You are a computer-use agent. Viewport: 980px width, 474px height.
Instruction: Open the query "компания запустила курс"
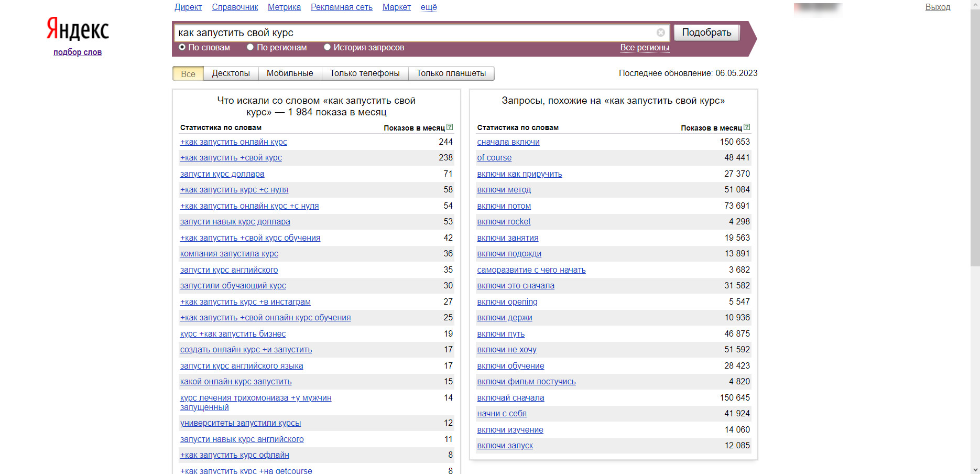pos(229,254)
